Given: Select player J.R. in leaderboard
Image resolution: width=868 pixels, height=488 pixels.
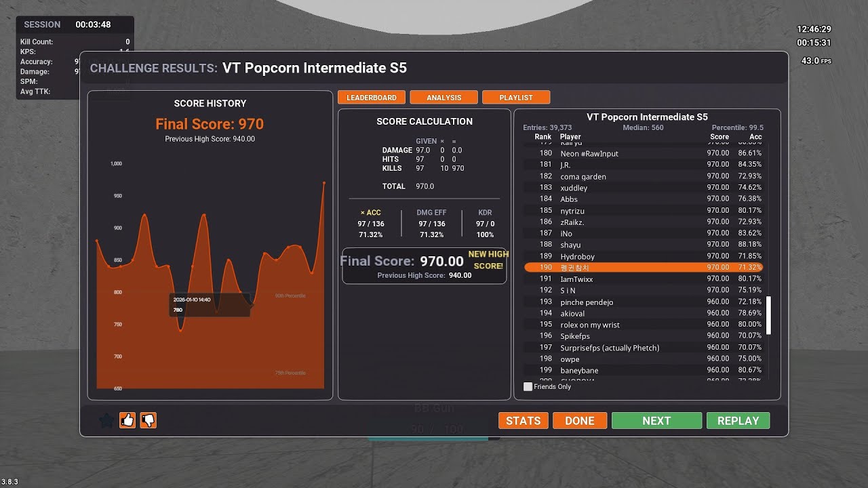Looking at the screenshot, I should click(x=644, y=165).
